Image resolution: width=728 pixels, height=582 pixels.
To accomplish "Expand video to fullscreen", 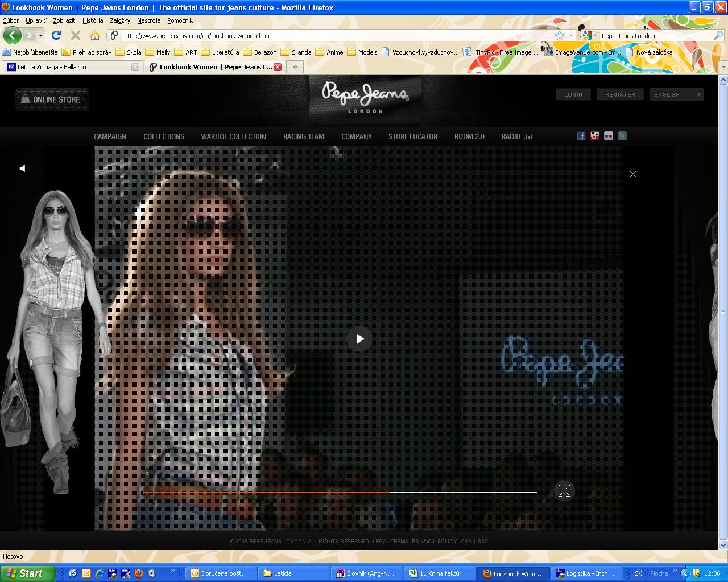I will click(x=564, y=491).
